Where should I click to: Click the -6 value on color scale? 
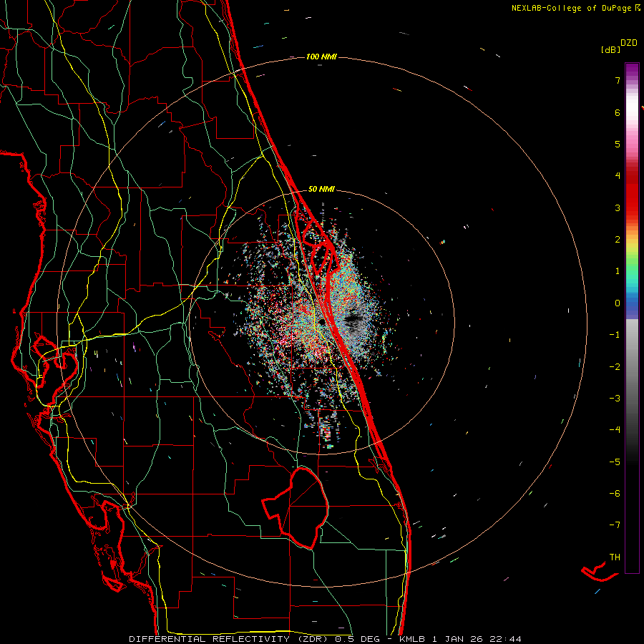tap(615, 494)
